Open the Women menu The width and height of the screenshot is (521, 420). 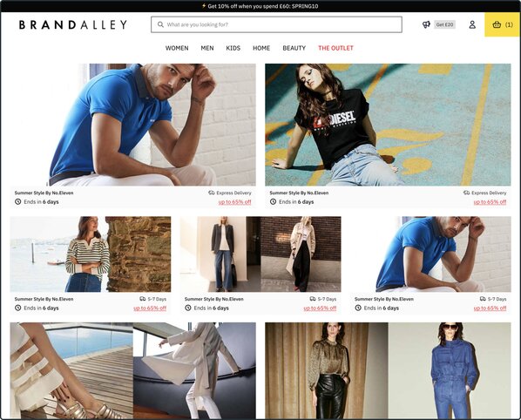click(x=177, y=48)
